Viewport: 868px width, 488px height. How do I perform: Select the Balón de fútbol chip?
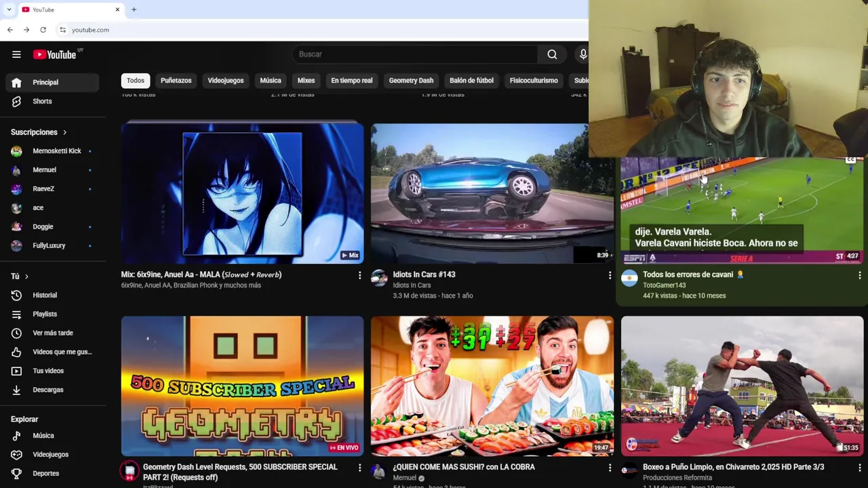pyautogui.click(x=471, y=81)
